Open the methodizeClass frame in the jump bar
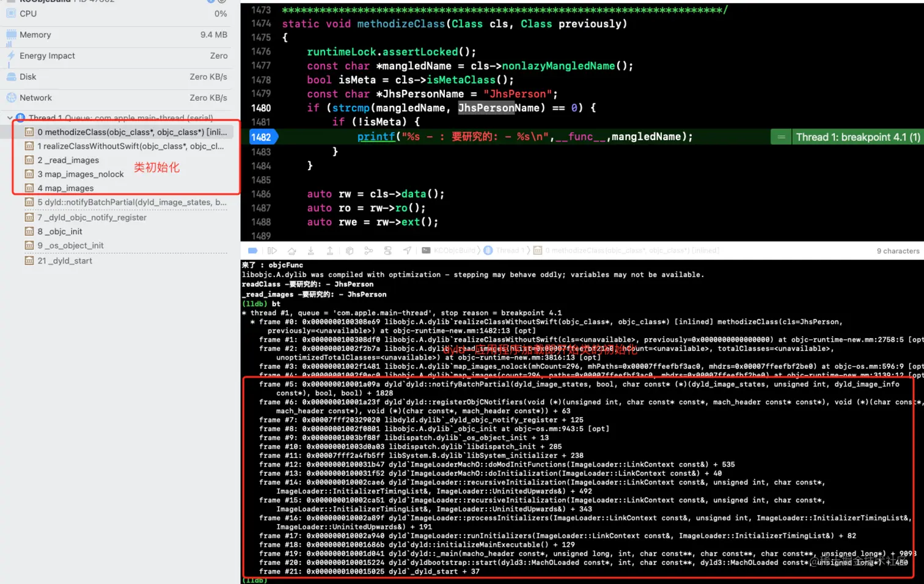924x584 pixels. (x=632, y=251)
